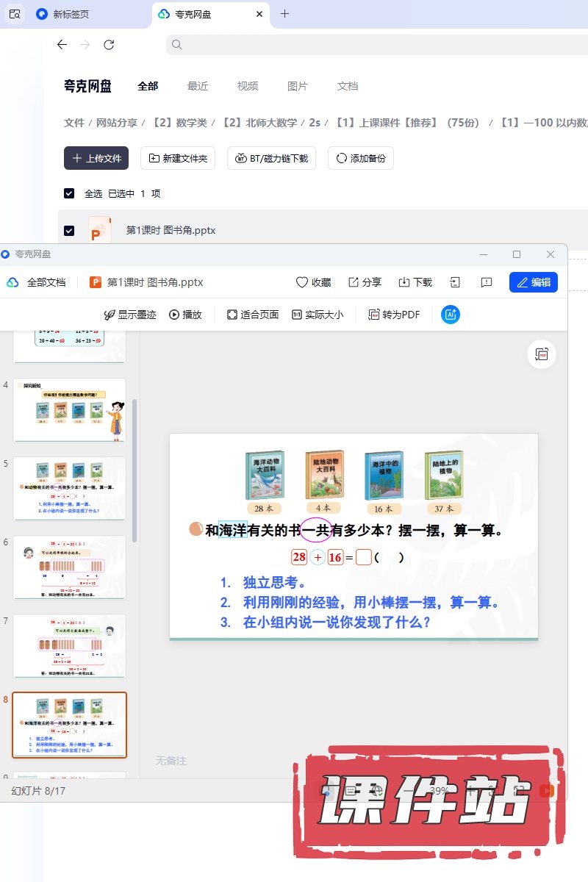Toggle 显示墨迹 ink display
This screenshot has width=588, height=882.
tap(110, 315)
